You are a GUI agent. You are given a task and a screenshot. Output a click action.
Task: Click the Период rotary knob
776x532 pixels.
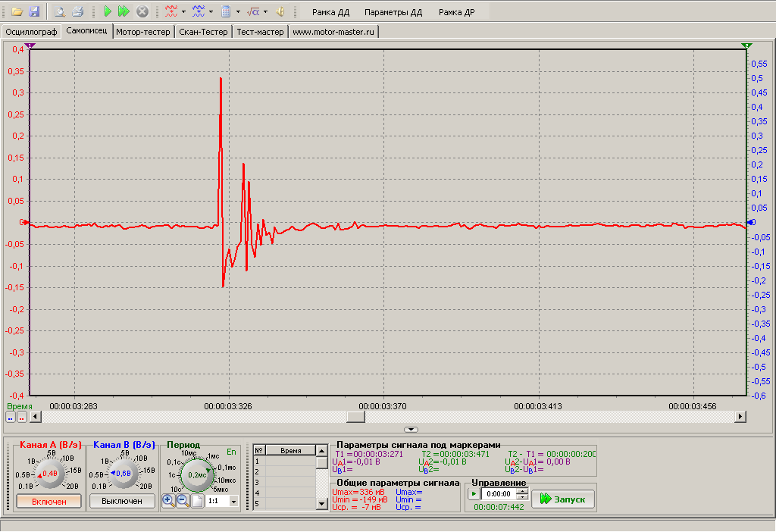[x=198, y=474]
